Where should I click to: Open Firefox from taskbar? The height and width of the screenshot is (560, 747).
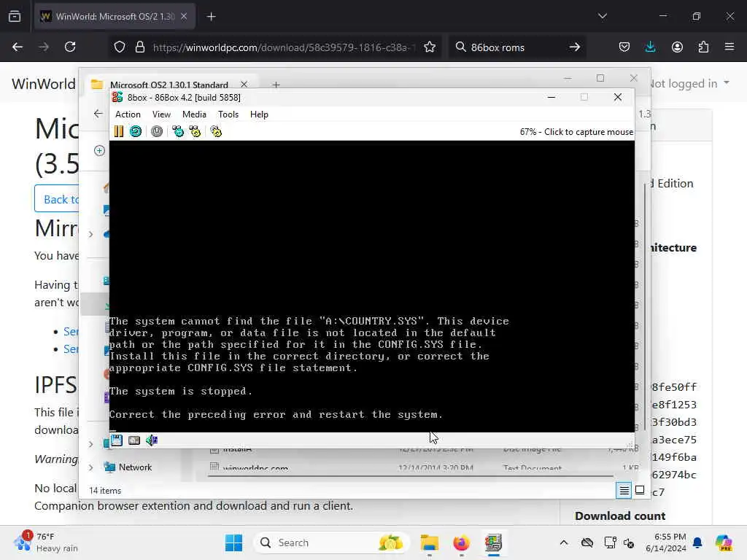click(x=461, y=542)
